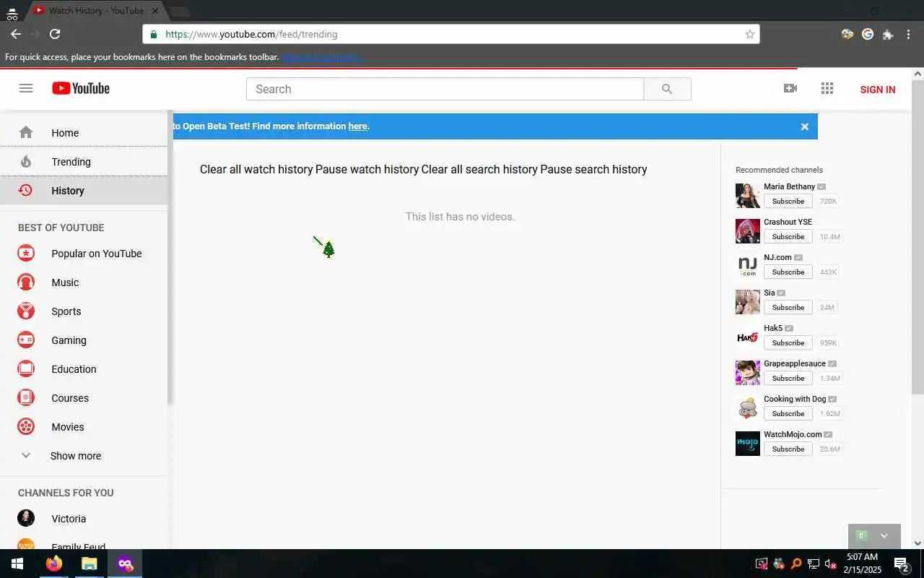The height and width of the screenshot is (578, 924).
Task: Open Firefox from the taskbar
Action: (54, 564)
